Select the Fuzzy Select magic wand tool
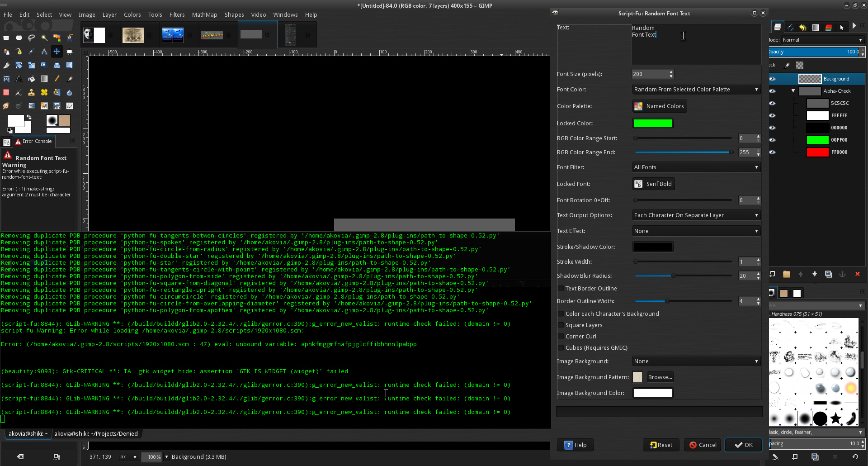Screen dimensions: 868x466 coord(44,38)
